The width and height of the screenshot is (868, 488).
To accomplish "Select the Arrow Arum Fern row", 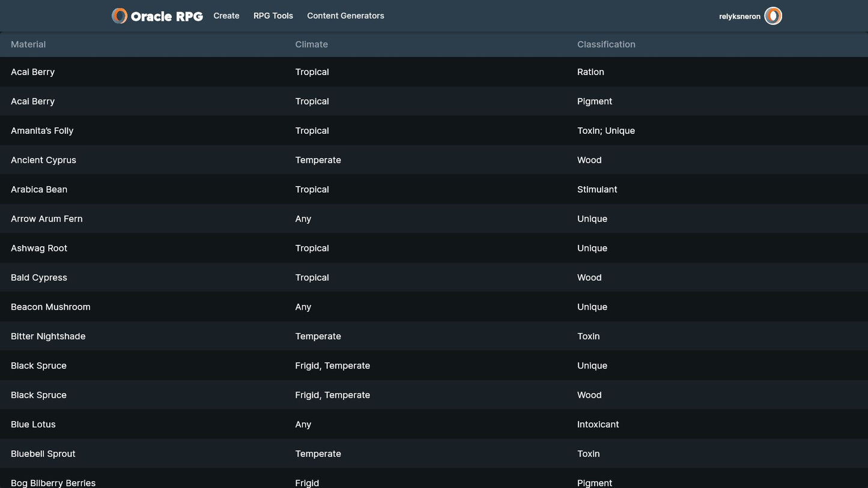I will click(47, 219).
